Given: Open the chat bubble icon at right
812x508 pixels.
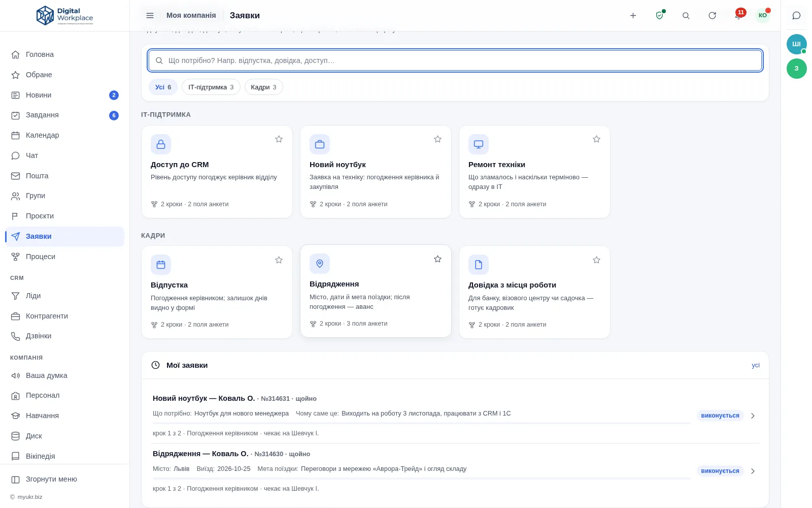Looking at the screenshot, I should point(796,15).
